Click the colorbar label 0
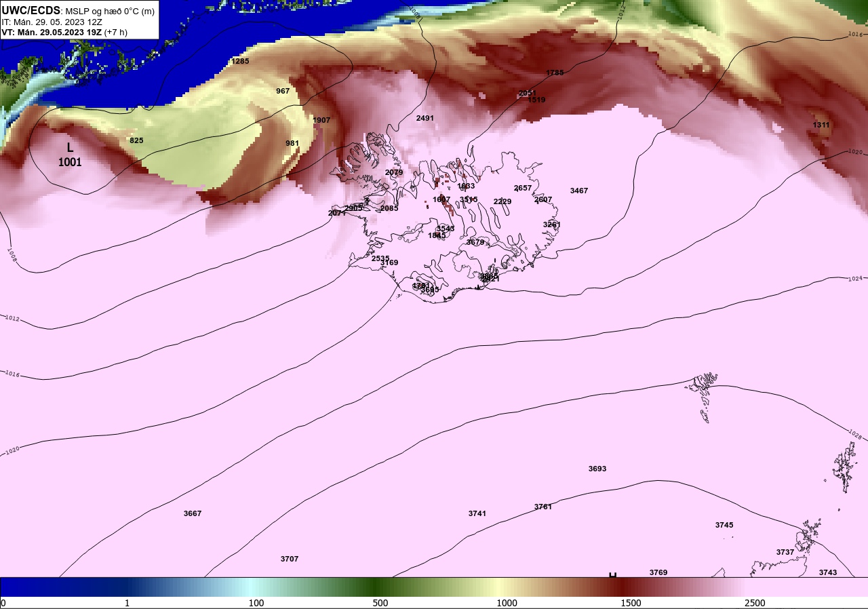Viewport: 868px width, 609px height. [x=3, y=603]
